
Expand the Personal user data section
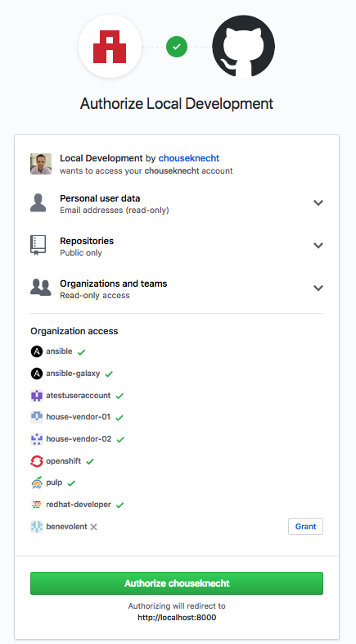point(318,203)
